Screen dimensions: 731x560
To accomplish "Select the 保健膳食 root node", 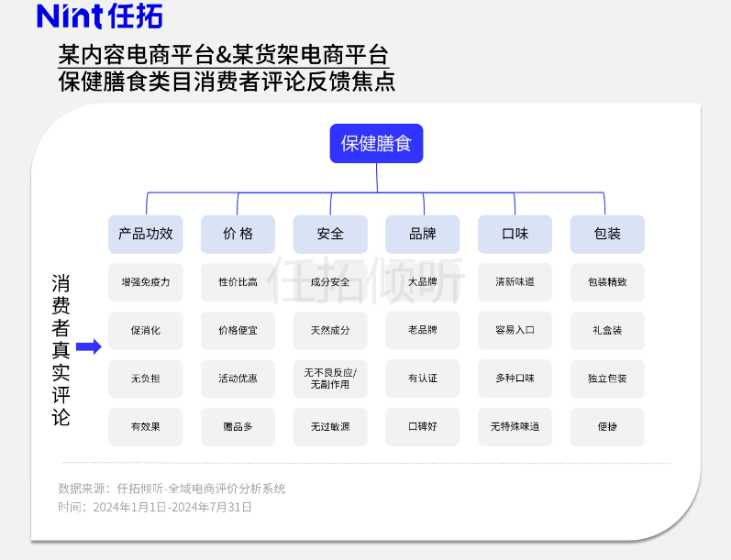I will click(376, 144).
